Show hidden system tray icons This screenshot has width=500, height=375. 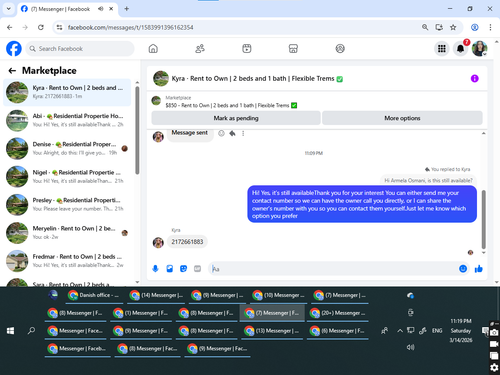[400, 331]
